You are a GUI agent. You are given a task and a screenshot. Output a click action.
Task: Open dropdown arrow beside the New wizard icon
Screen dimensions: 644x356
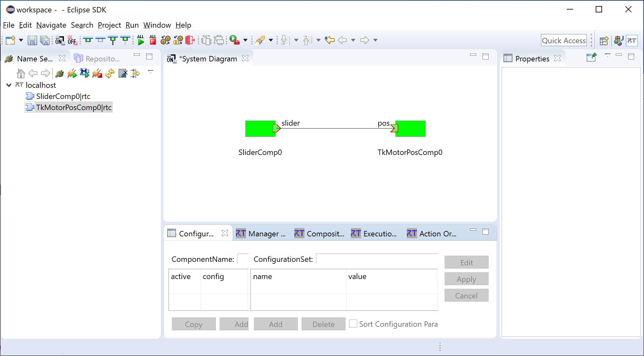pos(21,40)
